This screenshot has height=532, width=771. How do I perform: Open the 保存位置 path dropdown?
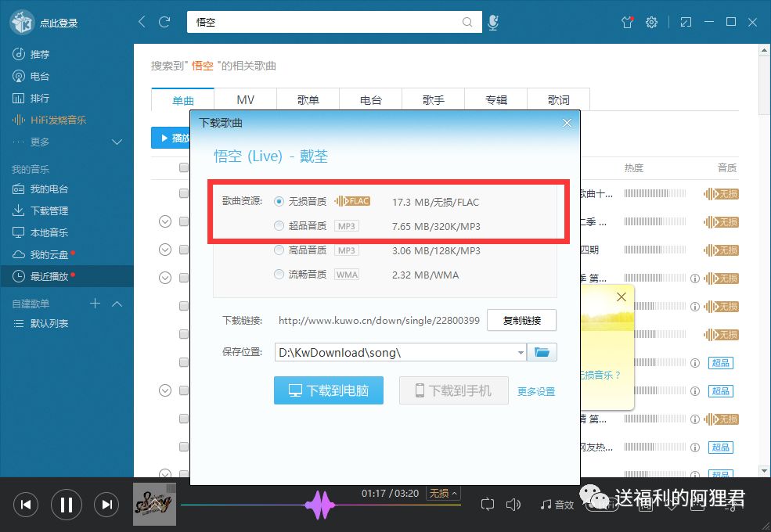[x=521, y=353]
